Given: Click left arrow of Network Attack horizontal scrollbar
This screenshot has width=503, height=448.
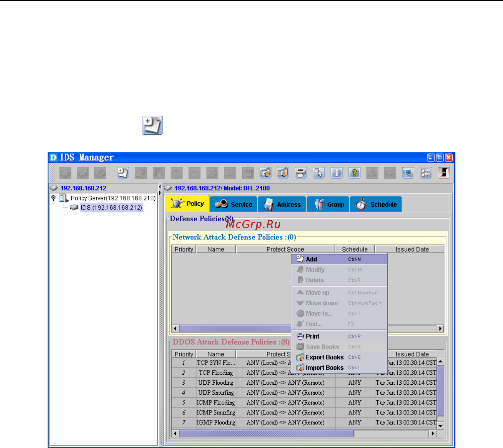Looking at the screenshot, I should [175, 329].
